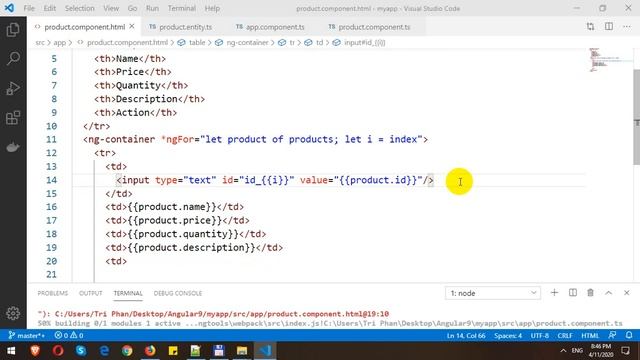Open Firefox from taskbar
640x360 pixels.
(x=150, y=351)
